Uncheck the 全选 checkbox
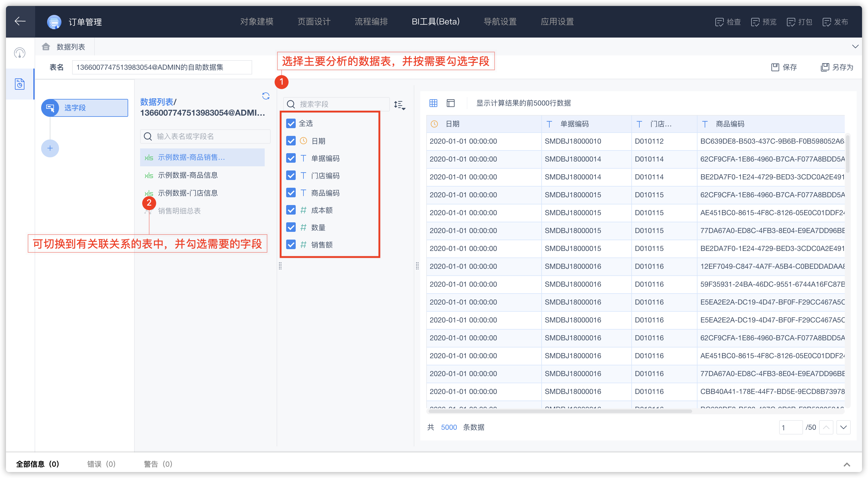 point(291,123)
